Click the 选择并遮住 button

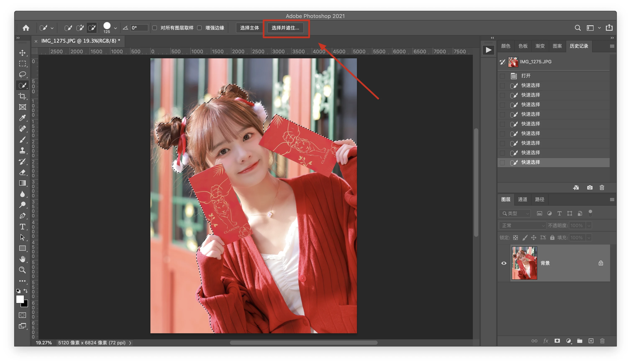(x=285, y=28)
